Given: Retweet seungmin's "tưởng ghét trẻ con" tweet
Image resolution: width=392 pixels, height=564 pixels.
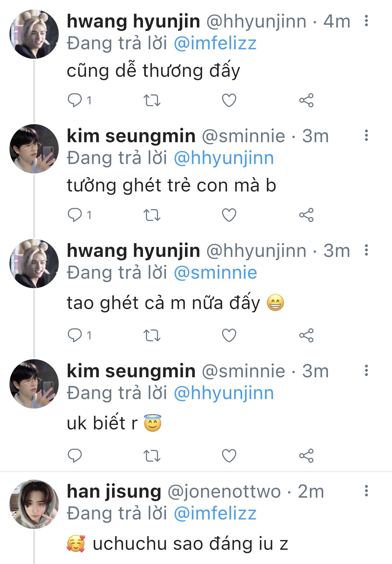Looking at the screenshot, I should 152,215.
